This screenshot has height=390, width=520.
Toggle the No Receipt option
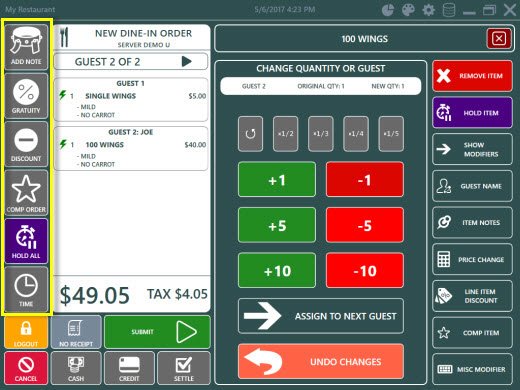coord(76,332)
